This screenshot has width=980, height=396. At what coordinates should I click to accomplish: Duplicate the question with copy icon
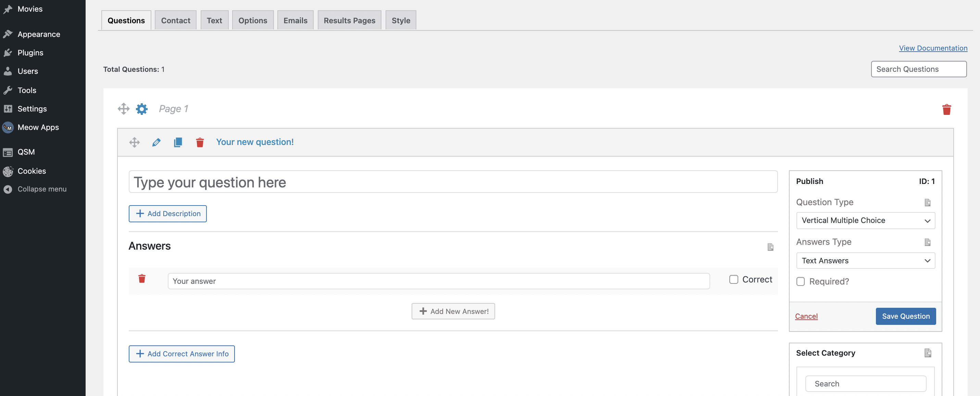(x=178, y=143)
